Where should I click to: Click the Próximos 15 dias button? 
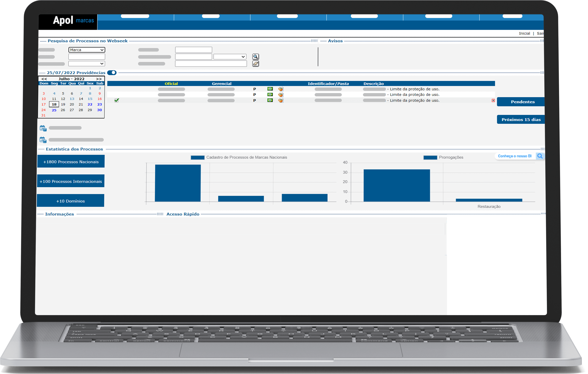(521, 119)
